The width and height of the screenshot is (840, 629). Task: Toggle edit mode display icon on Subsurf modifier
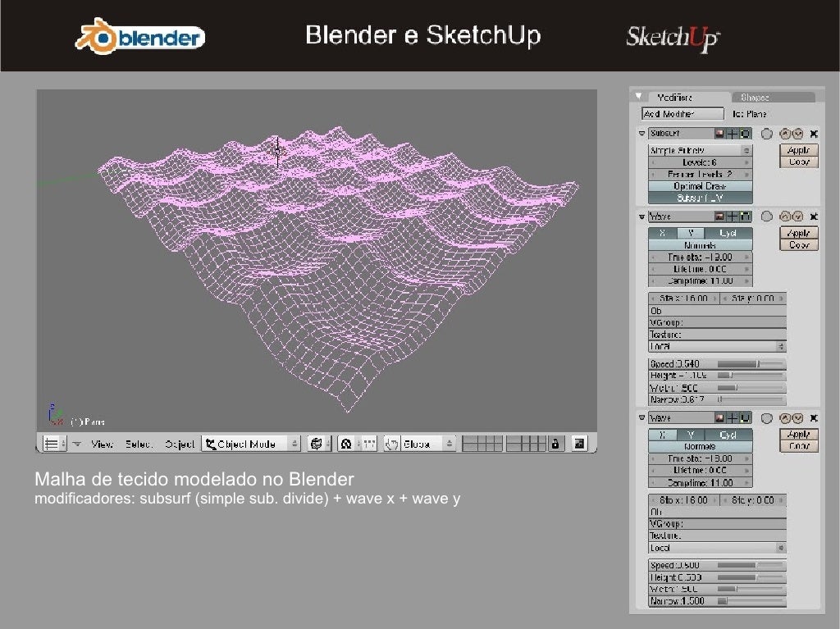click(x=745, y=134)
